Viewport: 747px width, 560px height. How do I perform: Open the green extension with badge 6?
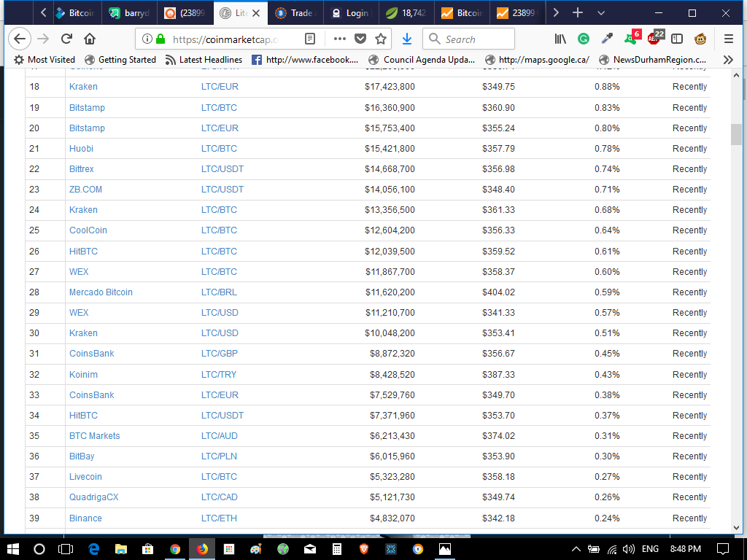tap(632, 38)
